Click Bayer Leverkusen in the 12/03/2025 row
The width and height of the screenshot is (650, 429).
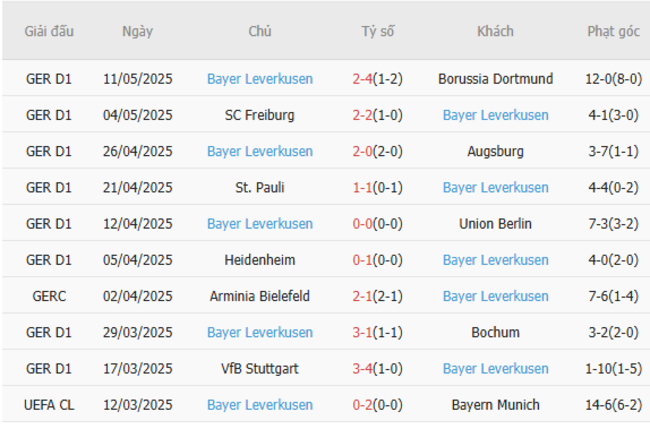click(260, 405)
